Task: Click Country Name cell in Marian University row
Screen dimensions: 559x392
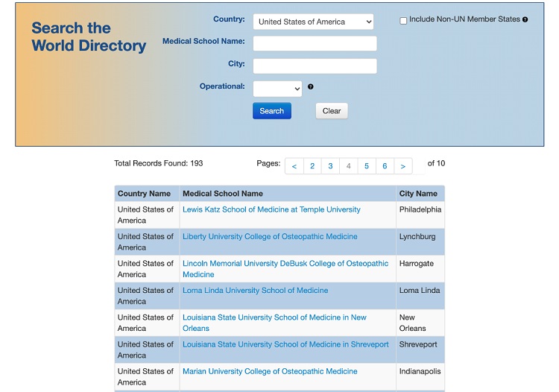Action: 145,376
